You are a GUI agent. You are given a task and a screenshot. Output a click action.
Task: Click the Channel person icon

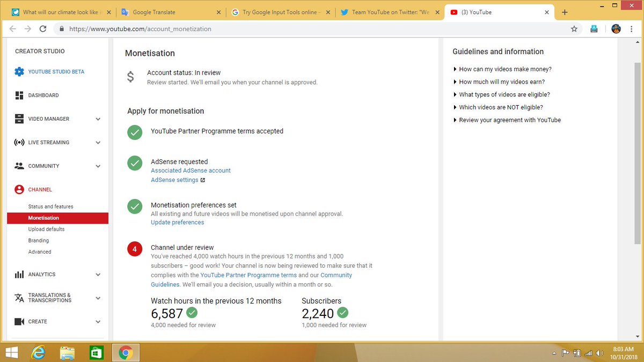tap(19, 190)
